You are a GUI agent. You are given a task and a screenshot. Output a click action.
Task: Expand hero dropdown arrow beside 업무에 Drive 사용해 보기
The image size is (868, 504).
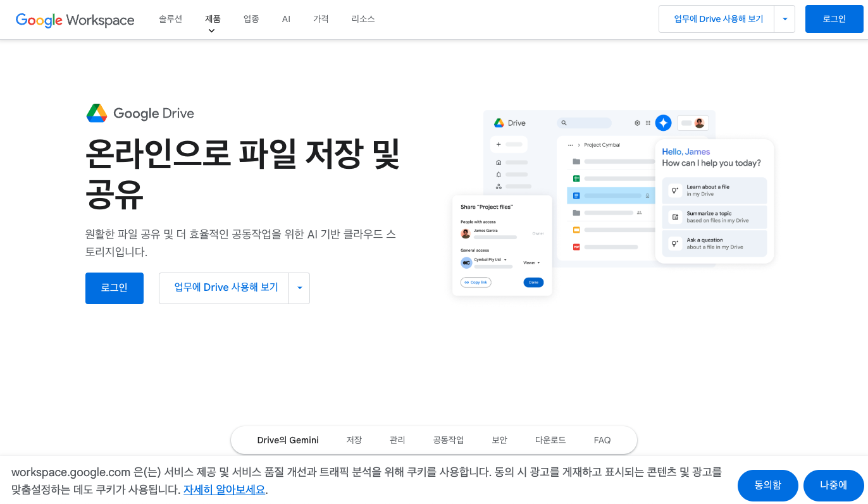click(x=299, y=288)
